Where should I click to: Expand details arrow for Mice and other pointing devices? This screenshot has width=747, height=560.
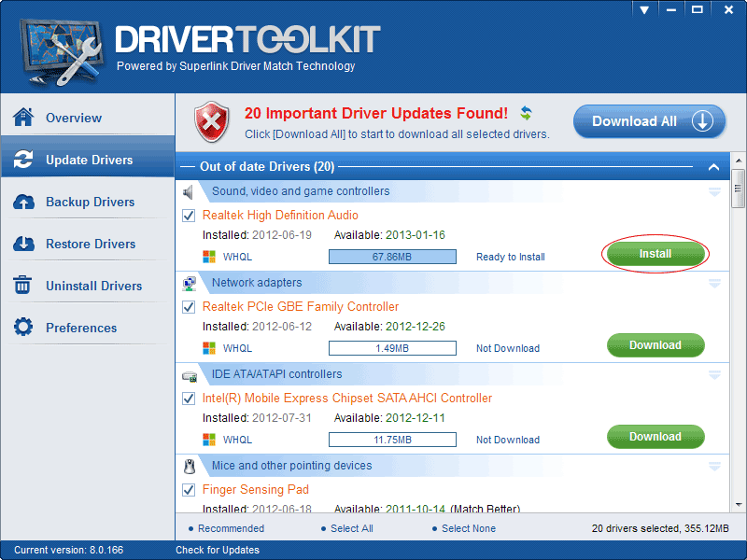(x=714, y=466)
